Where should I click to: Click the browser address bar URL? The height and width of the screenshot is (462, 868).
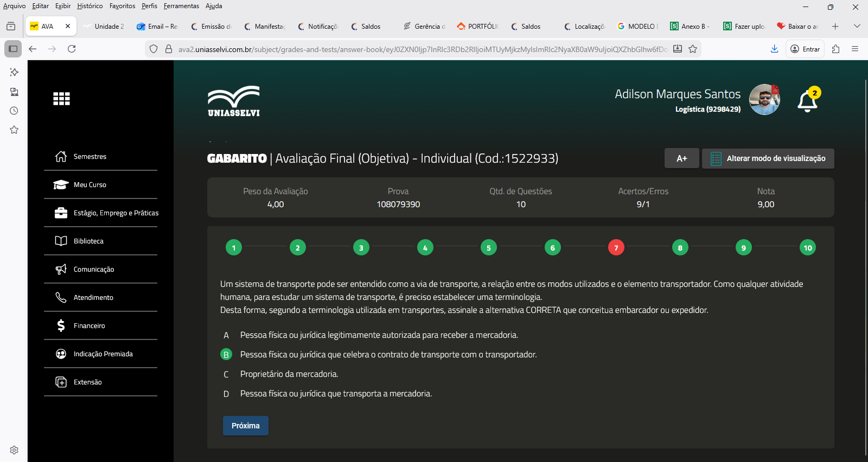422,49
